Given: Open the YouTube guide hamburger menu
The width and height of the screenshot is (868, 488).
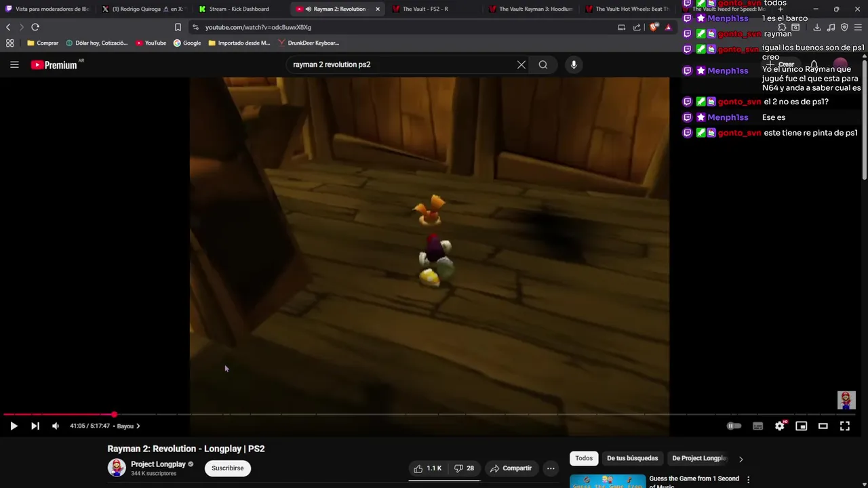Looking at the screenshot, I should [14, 64].
